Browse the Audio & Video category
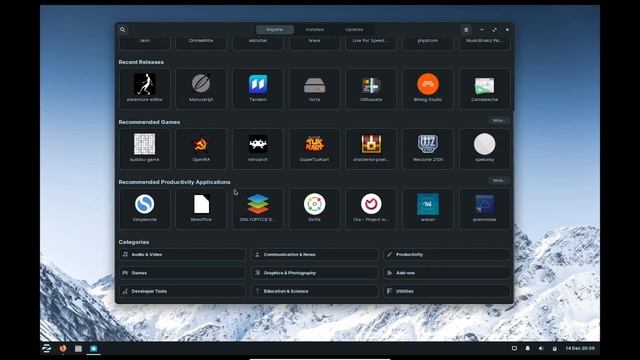Image resolution: width=640 pixels, height=360 pixels. [182, 254]
